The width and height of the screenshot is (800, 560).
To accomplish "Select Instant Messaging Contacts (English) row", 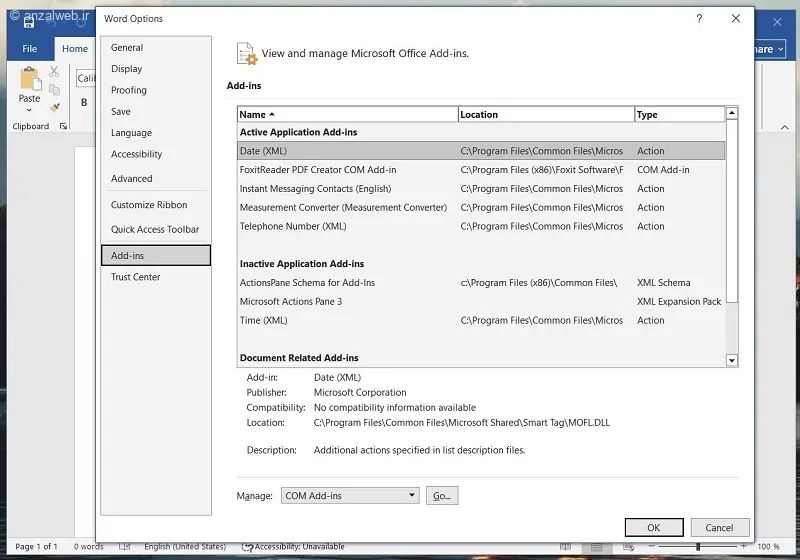I will 481,189.
